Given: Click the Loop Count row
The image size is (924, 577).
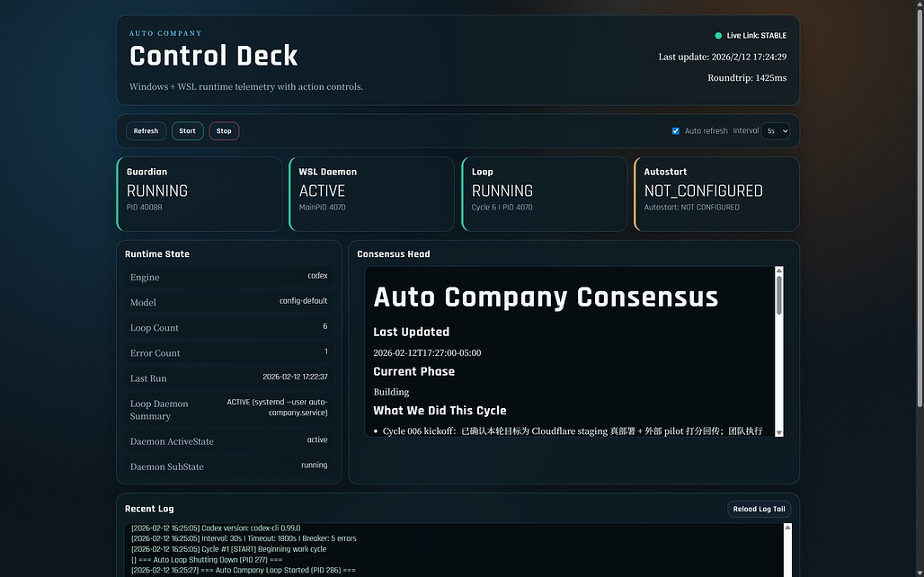Looking at the screenshot, I should 228,328.
